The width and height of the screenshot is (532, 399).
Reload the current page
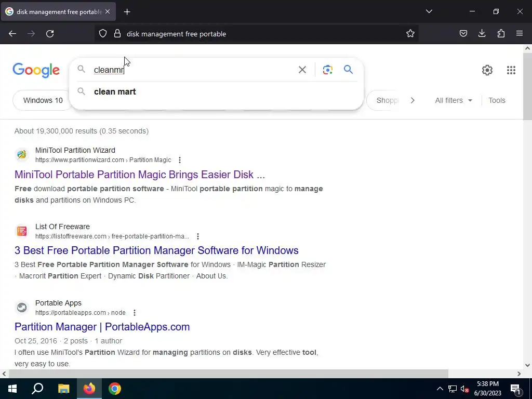click(x=50, y=34)
